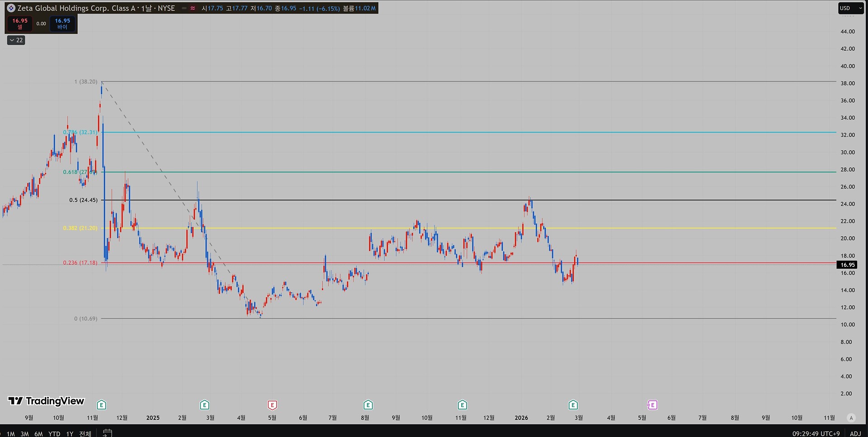The height and width of the screenshot is (437, 868).
Task: Toggle auto scale with the A button
Action: click(x=851, y=418)
